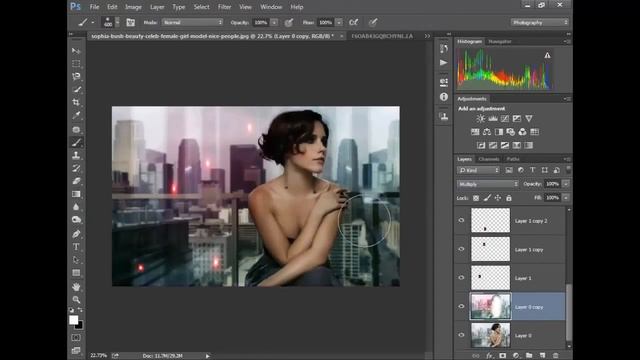Open layer Fill dropdown arrow
Viewport: 640px width, 360px height.
pos(566,198)
